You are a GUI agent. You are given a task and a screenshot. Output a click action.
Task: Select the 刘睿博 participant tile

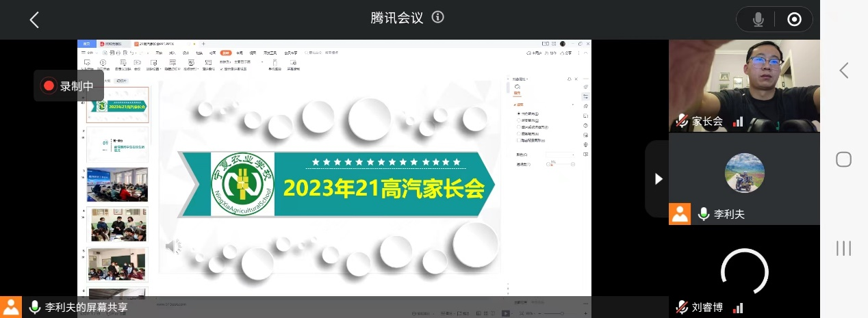744,271
